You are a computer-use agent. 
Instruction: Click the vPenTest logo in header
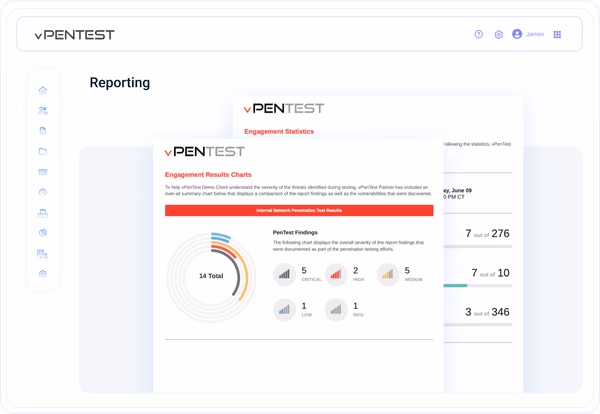tap(74, 35)
